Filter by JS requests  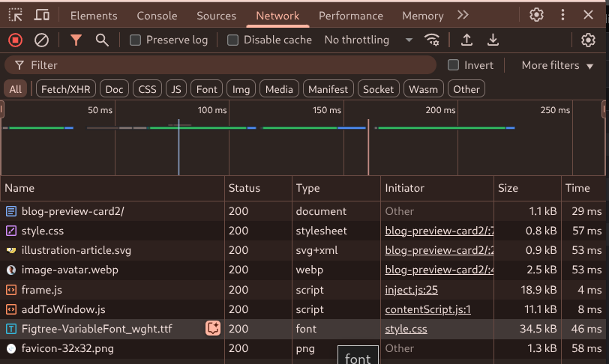176,89
